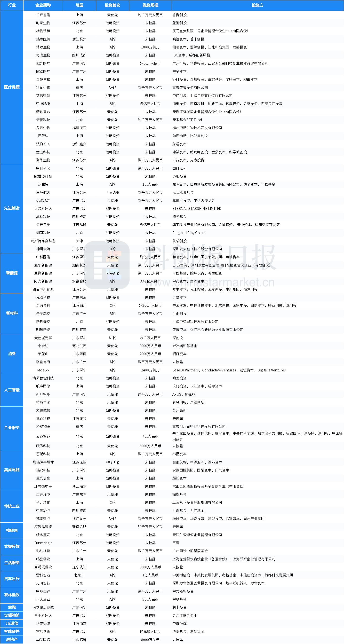Click the 融资规模 column header

pyautogui.click(x=150, y=5)
